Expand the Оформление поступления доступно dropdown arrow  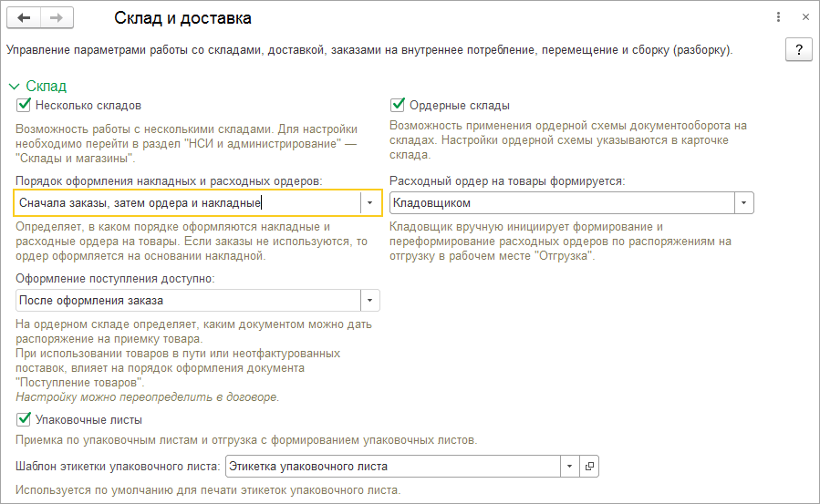click(369, 300)
